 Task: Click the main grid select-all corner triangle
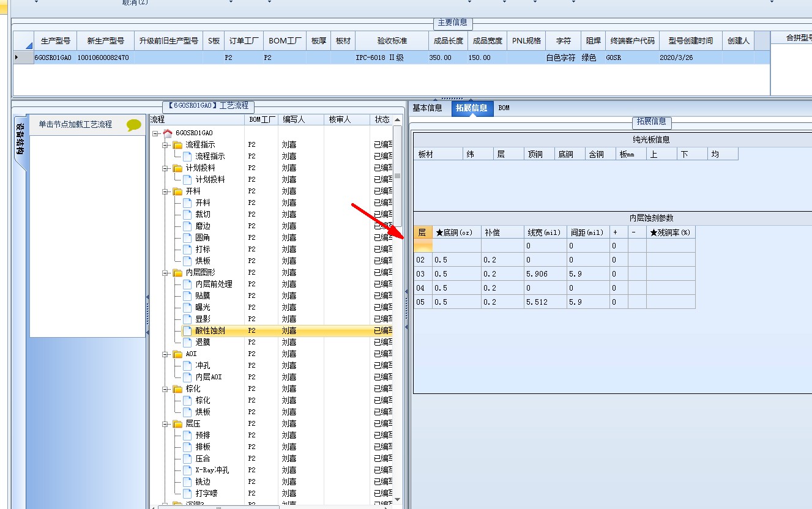(29, 45)
